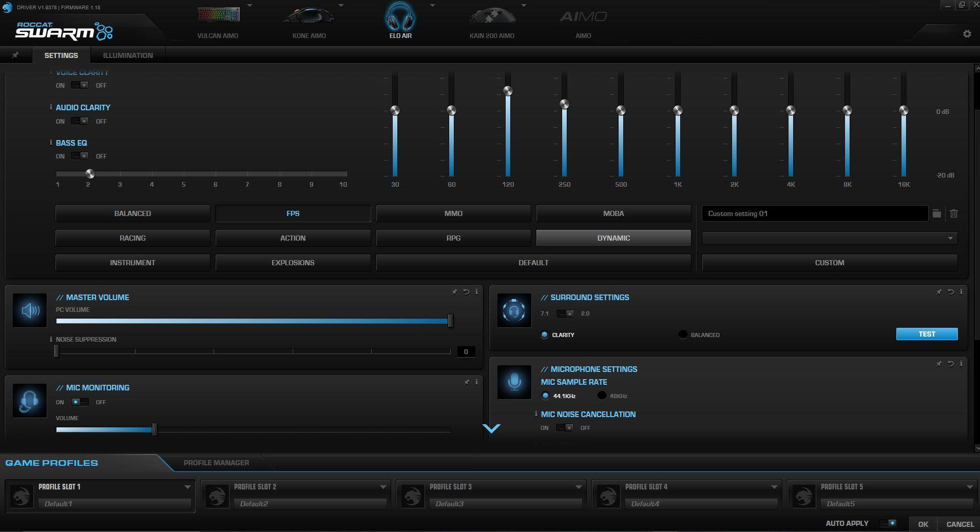Reset Master Volume using the undo icon
Screen dimensions: 980x532
pos(466,292)
